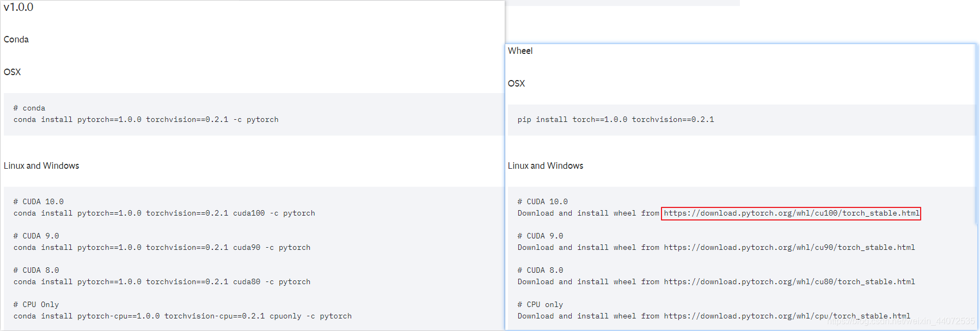Click '# CUDA 8.0' comment in wheel block
The image size is (980, 331).
540,271
